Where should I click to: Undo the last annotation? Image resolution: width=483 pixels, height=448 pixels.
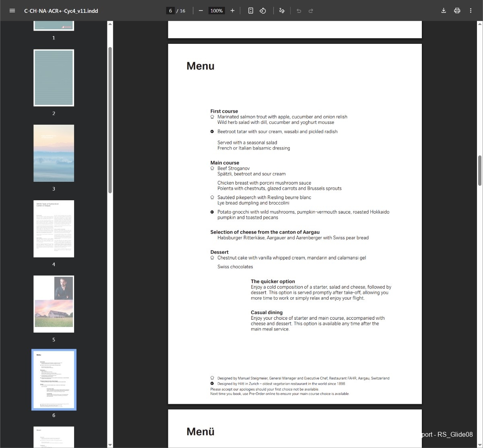(299, 10)
